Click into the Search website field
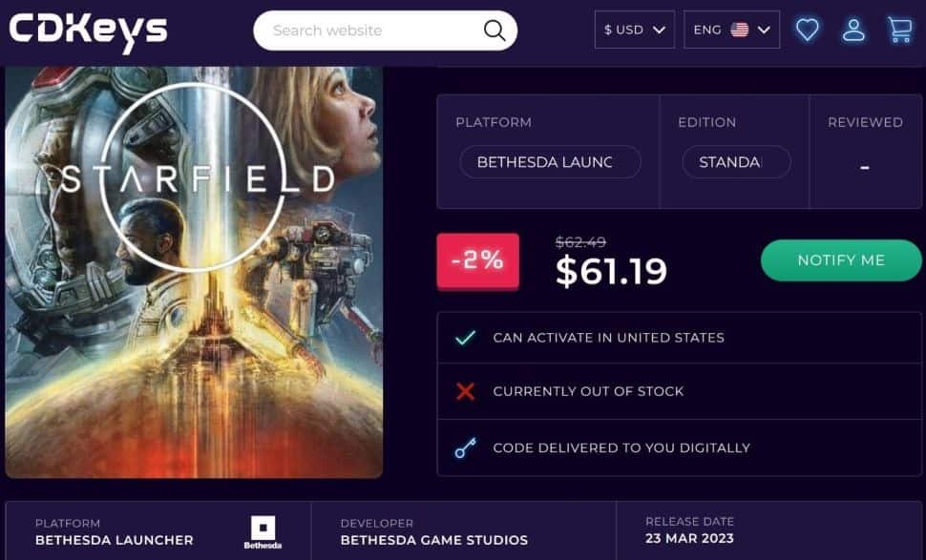This screenshot has height=560, width=926. click(x=372, y=31)
